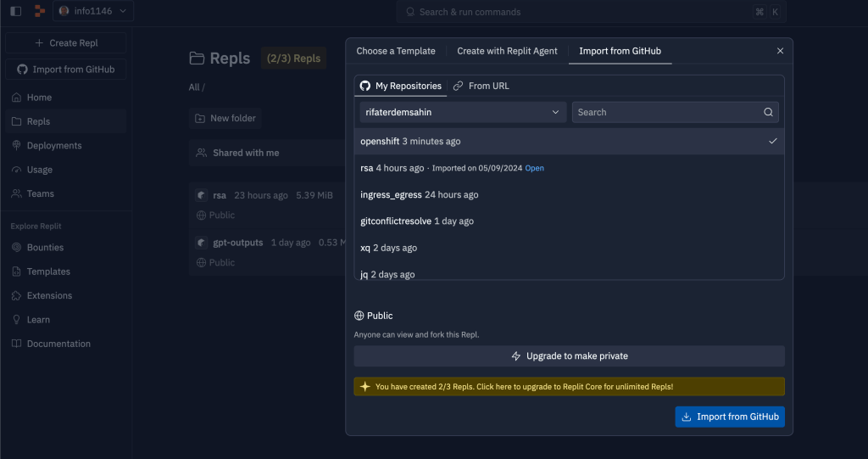868x459 pixels.
Task: Switch to Create with Replit Agent tab
Action: point(507,51)
